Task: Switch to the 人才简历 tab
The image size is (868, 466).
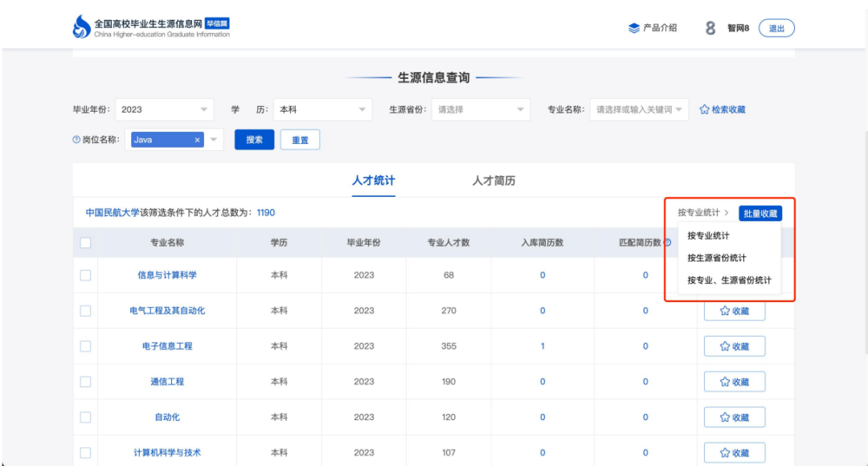Action: [493, 181]
